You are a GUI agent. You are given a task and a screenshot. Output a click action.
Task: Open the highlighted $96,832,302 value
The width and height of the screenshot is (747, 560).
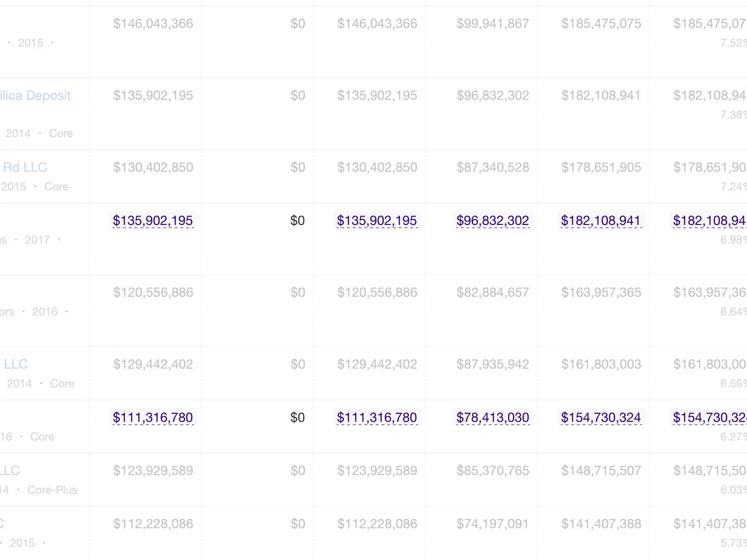[x=493, y=221]
